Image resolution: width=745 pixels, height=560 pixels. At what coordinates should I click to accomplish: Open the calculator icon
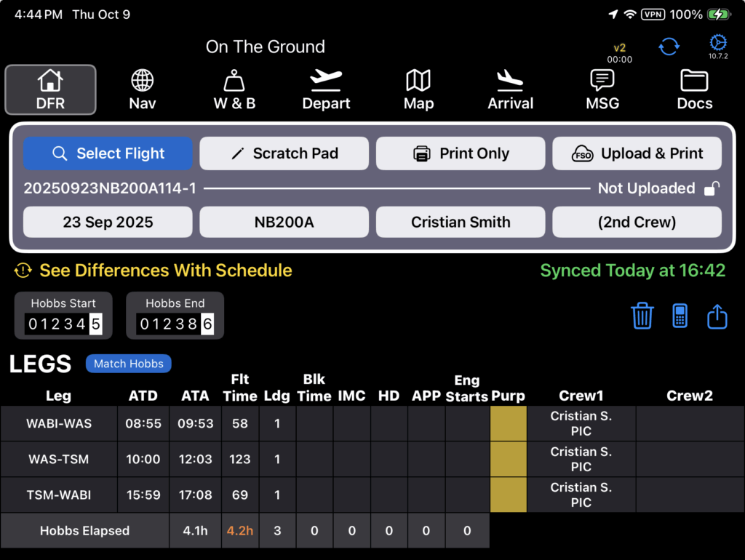tap(680, 316)
